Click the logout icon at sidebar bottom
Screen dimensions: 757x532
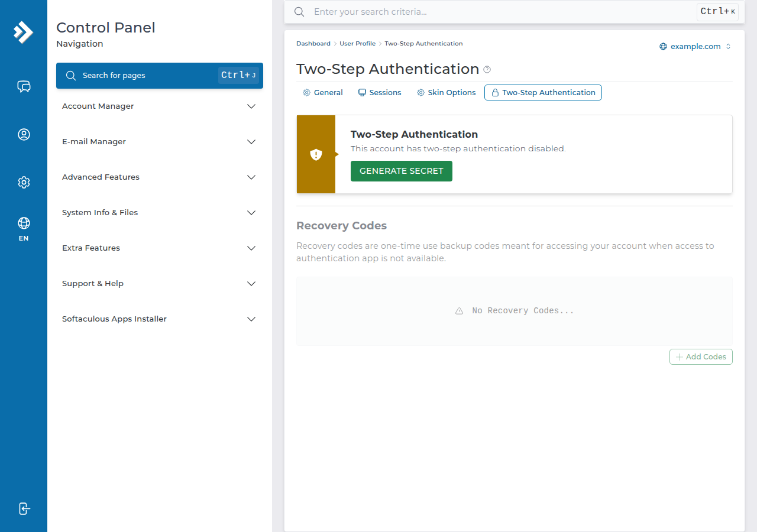[x=24, y=508]
